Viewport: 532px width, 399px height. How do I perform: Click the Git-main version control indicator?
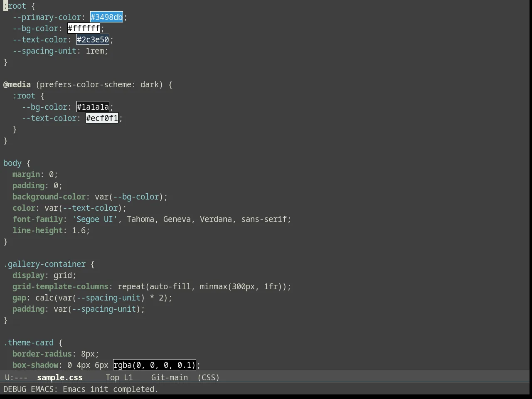tap(169, 377)
